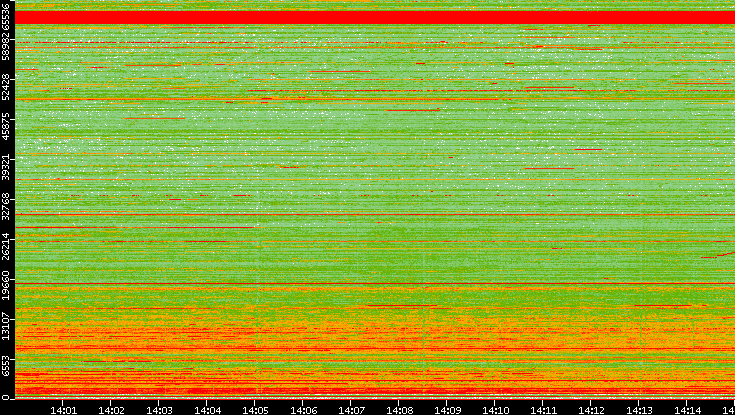Viewport: 735px width, 415px height.
Task: Click the 45875 vertical axis label
Action: tap(5, 126)
